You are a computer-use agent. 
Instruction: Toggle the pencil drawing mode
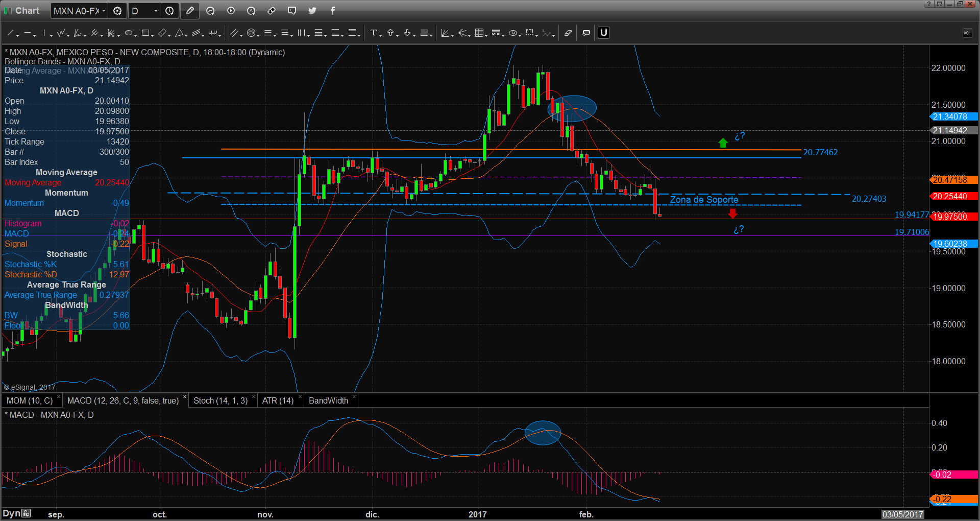coord(190,11)
